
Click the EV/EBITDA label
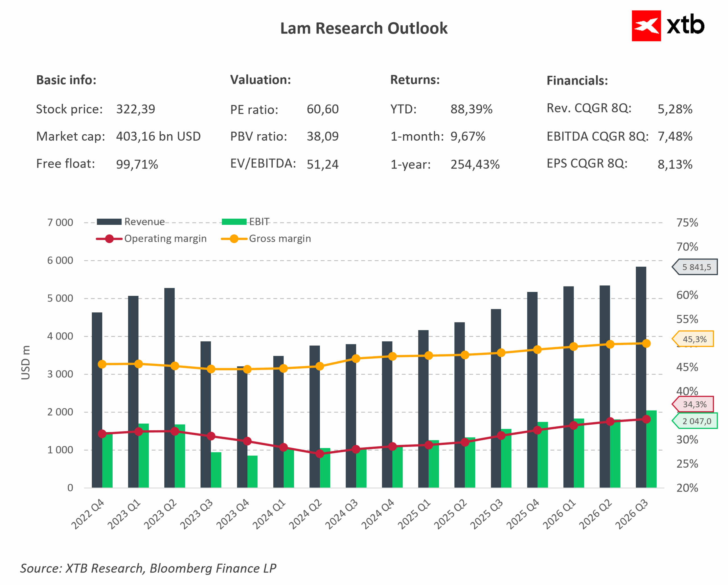[263, 163]
